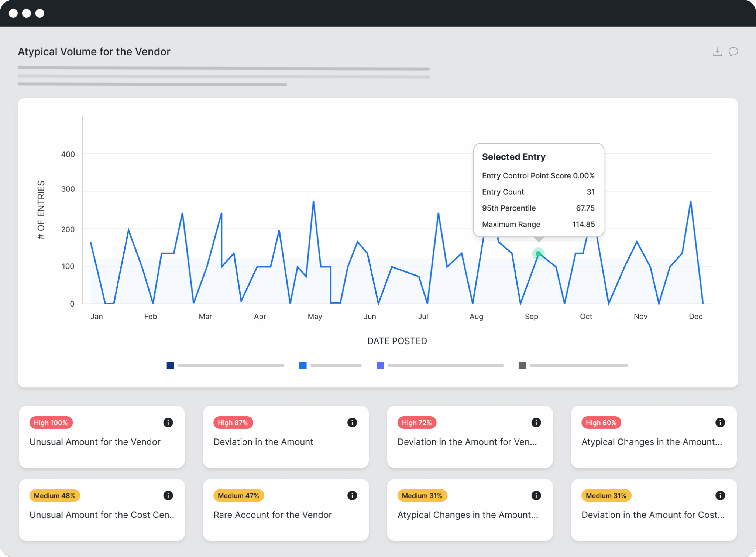Open info for Unusual Amount for the Vendor
This screenshot has width=756, height=557.
(168, 423)
